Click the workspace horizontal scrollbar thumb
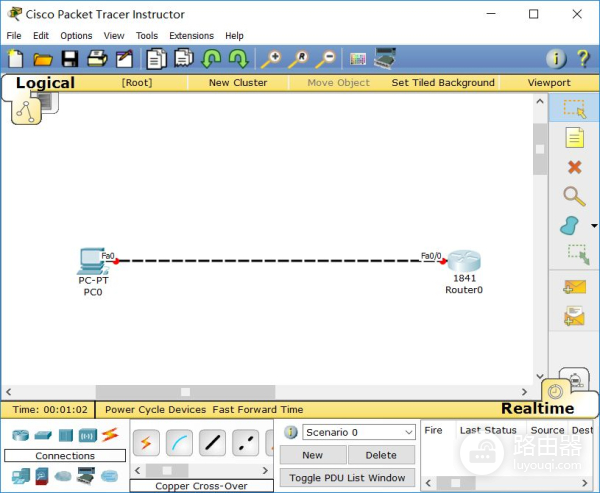This screenshot has width=600, height=493. [x=186, y=392]
